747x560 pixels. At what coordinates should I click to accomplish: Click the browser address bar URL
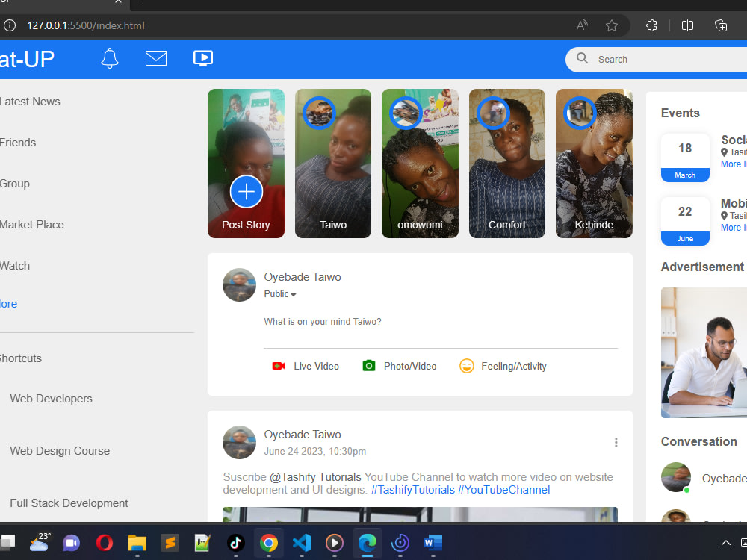(x=86, y=25)
